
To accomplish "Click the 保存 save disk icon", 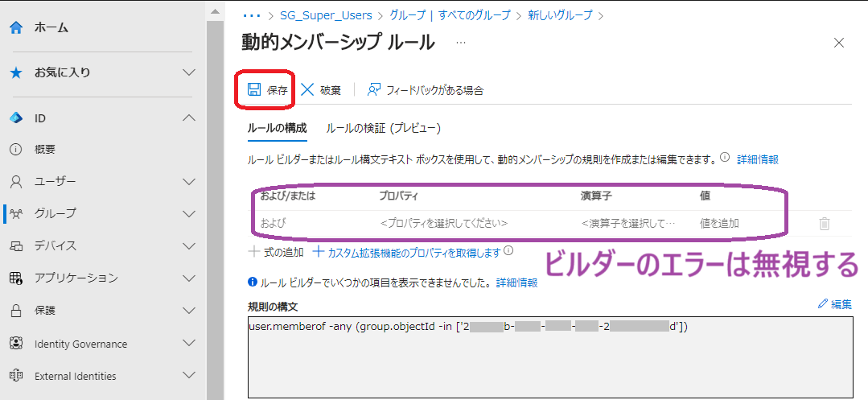I will click(254, 90).
